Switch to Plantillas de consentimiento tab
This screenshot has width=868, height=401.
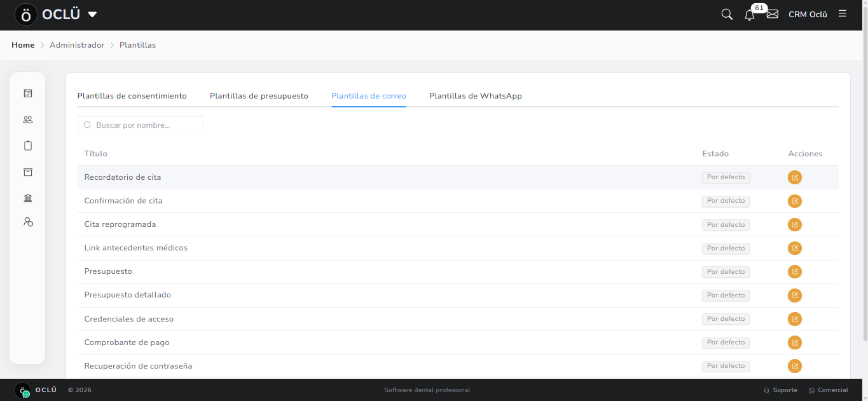pos(132,96)
